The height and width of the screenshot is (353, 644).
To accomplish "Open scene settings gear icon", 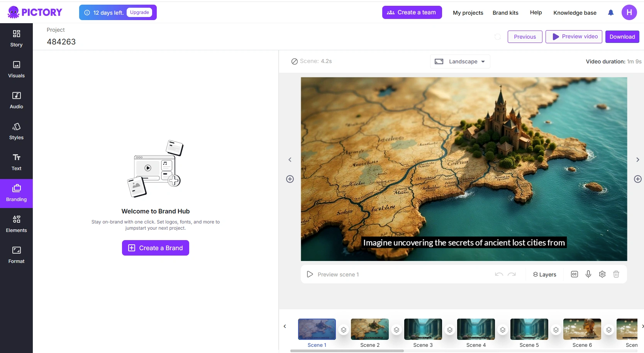I will 602,274.
